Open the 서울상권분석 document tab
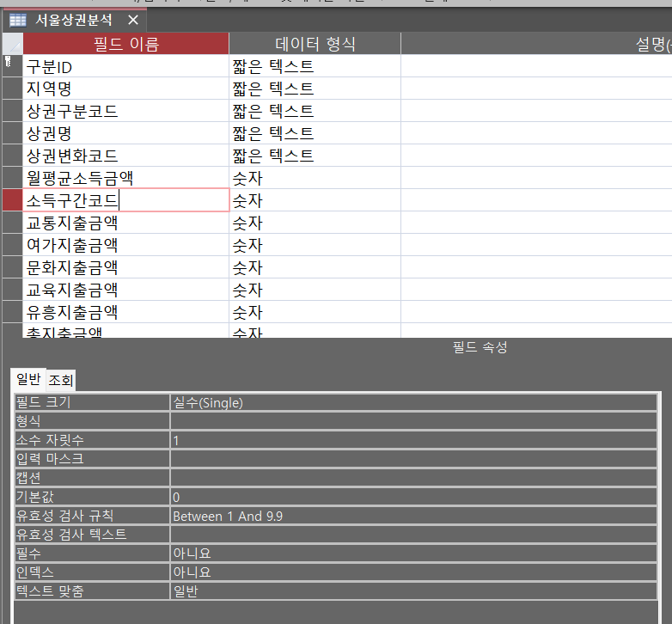Viewport: 672px width, 624px height. coord(72,20)
